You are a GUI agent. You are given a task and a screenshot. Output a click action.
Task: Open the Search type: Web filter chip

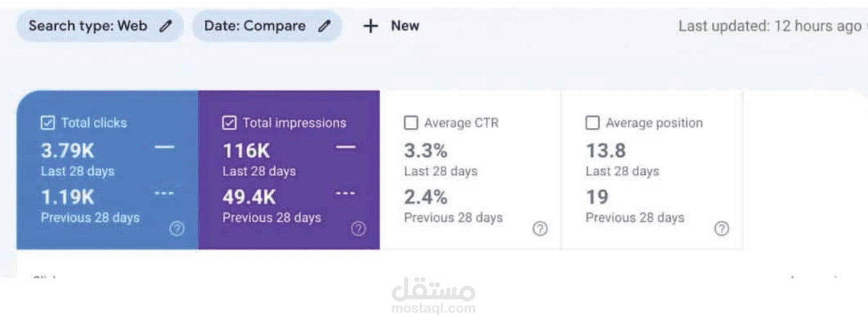[100, 26]
